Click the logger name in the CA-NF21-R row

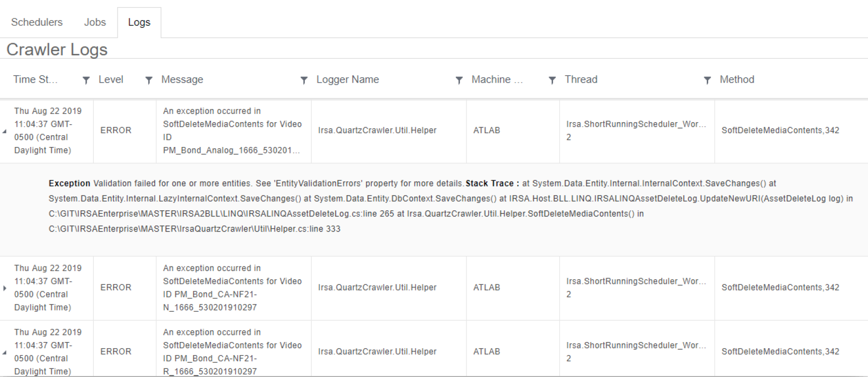[x=377, y=352]
